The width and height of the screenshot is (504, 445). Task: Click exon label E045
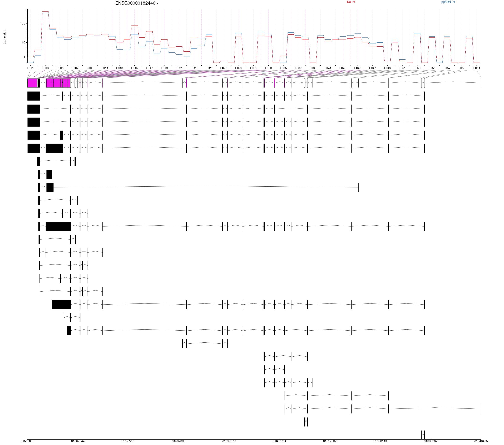(358, 68)
